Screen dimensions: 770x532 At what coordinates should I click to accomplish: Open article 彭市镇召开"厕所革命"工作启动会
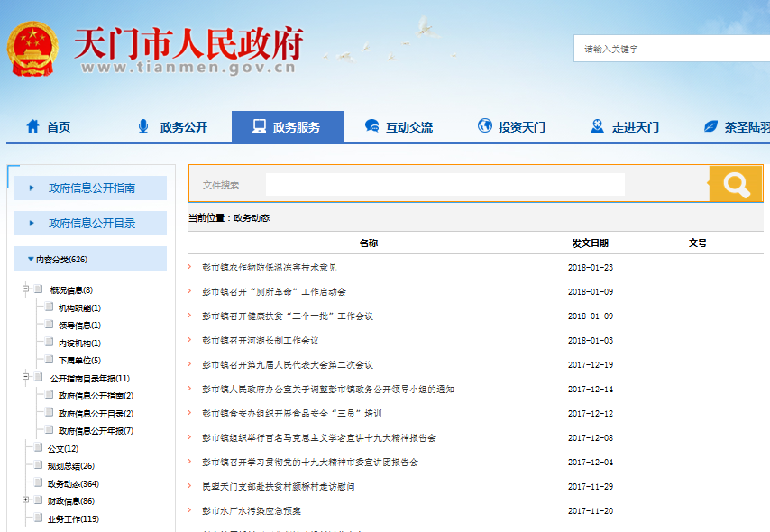[274, 292]
